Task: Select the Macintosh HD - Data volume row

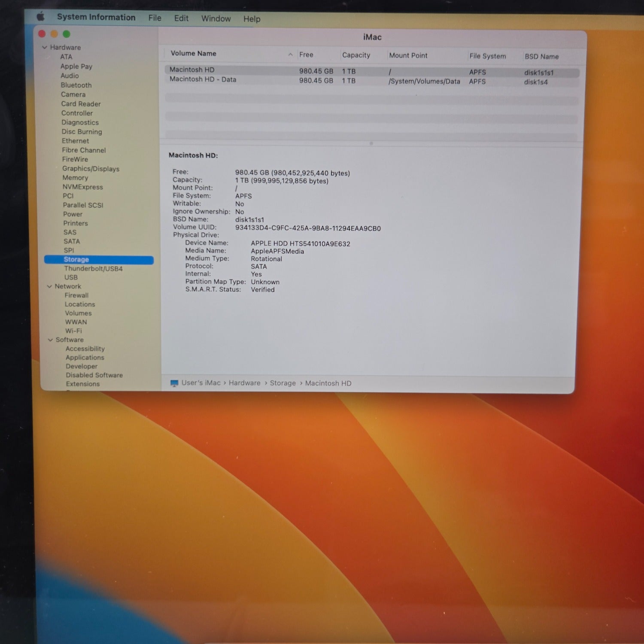Action: pyautogui.click(x=372, y=81)
